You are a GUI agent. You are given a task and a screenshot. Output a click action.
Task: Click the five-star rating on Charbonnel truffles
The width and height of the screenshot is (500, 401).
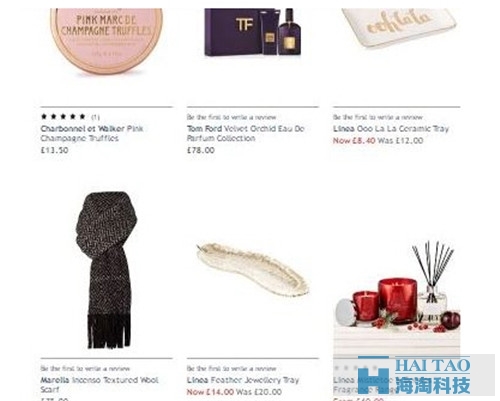(63, 117)
